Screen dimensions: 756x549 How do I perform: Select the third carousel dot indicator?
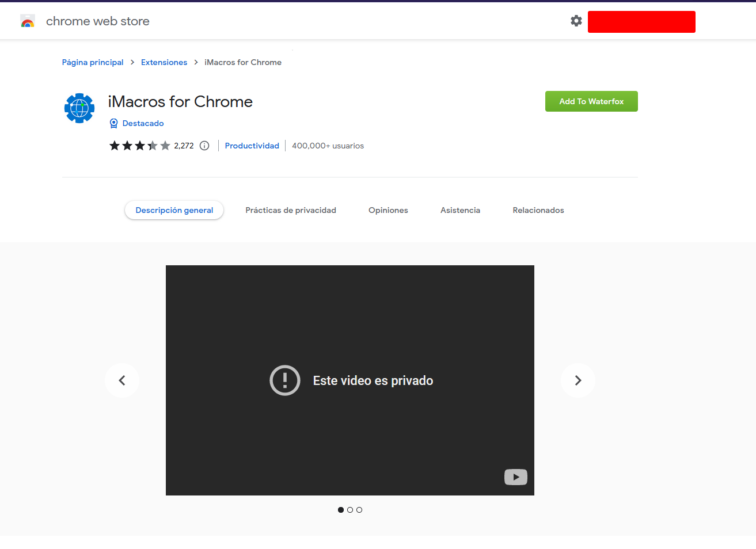(x=359, y=510)
